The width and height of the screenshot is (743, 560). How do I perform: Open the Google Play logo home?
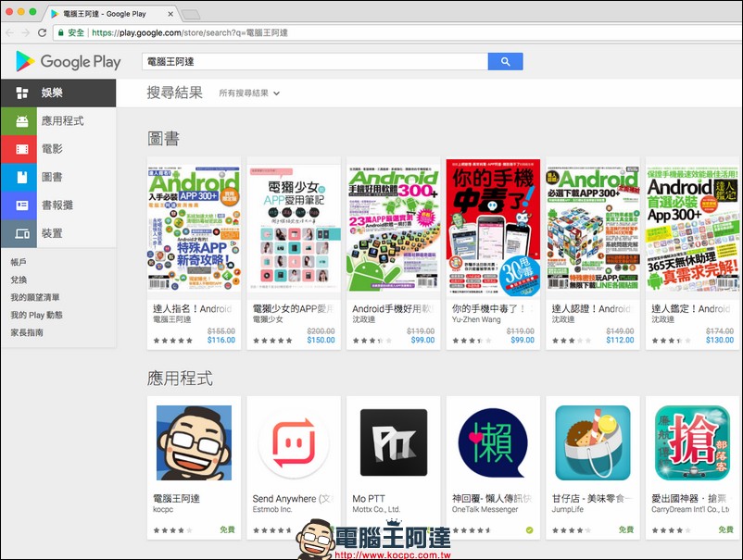point(69,62)
